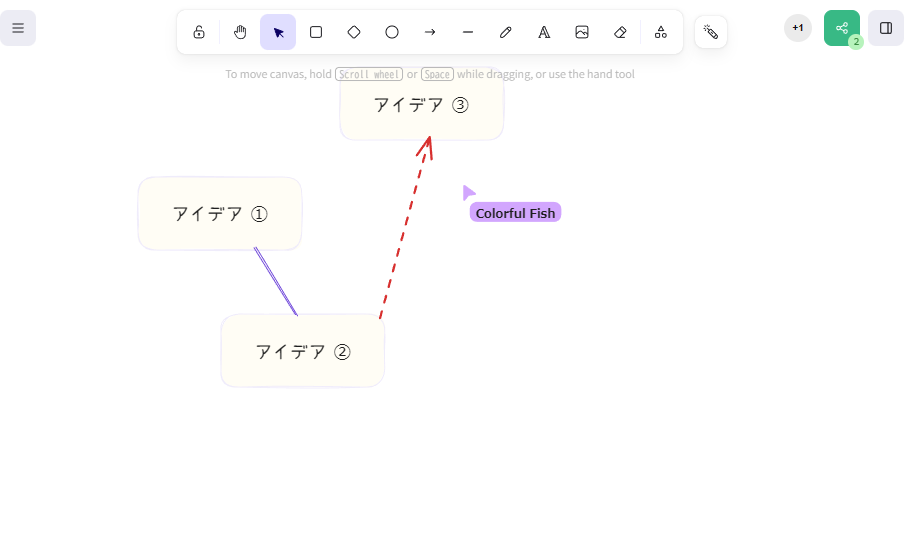Open the more shapes tools dropdown
Image resolution: width=906 pixels, height=535 pixels.
[661, 32]
